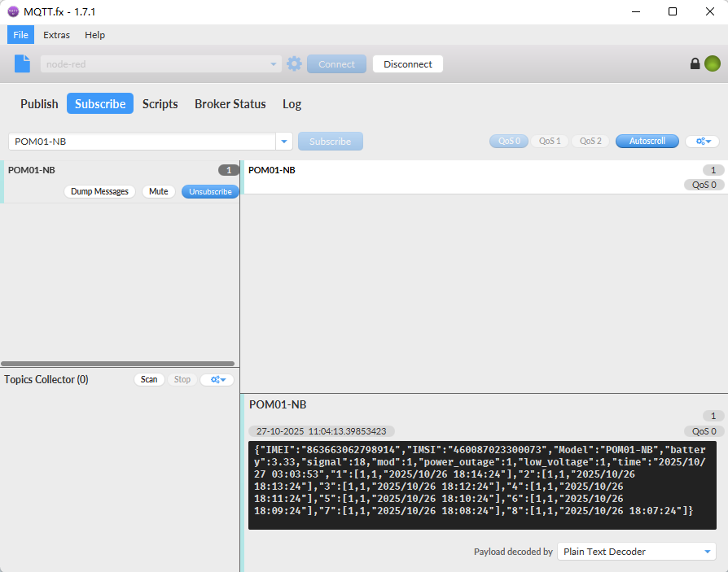
Task: Click the Topics Collector (0) label
Action: (x=46, y=379)
